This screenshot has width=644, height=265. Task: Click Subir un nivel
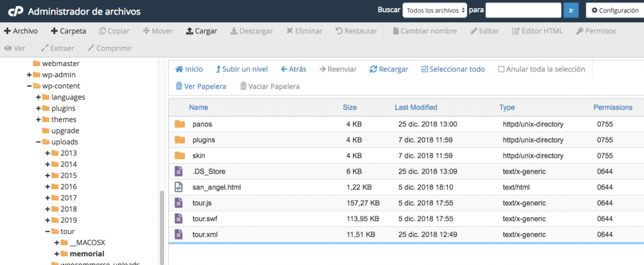point(242,70)
